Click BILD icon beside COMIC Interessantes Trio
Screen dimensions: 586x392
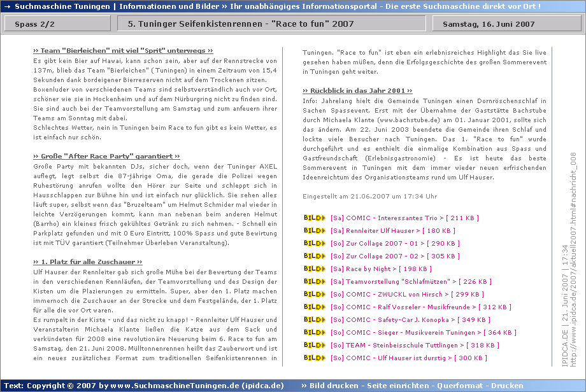coord(314,218)
